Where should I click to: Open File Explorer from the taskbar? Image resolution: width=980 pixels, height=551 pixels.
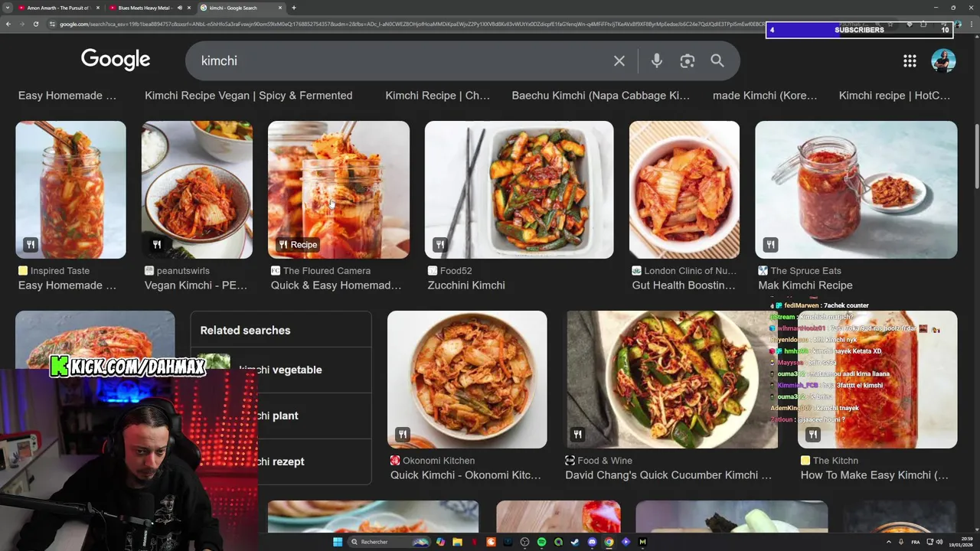tap(457, 542)
